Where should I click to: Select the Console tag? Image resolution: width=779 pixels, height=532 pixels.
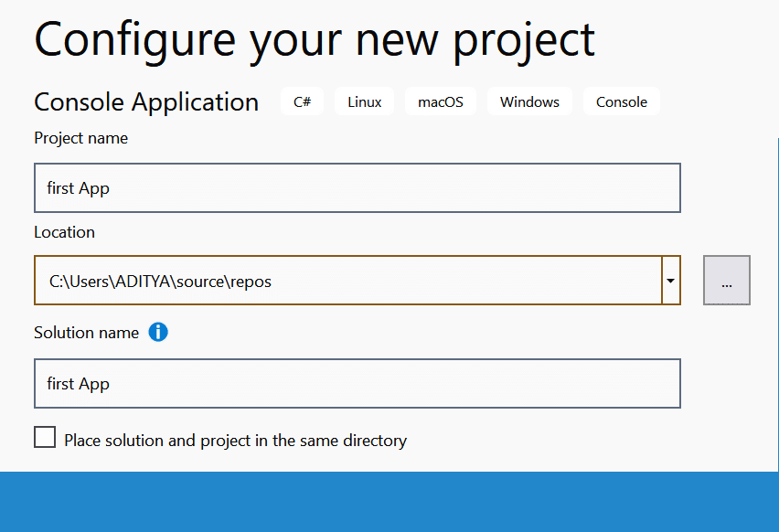tap(622, 102)
